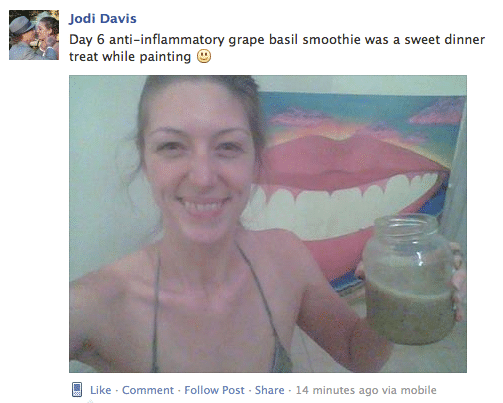The width and height of the screenshot is (503, 403).
Task: Open the "14 minutes ago" timestamp
Action: pos(337,390)
